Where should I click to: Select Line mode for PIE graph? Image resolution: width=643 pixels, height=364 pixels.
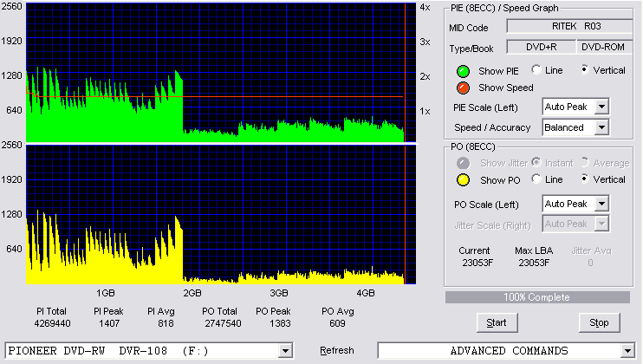[536, 69]
